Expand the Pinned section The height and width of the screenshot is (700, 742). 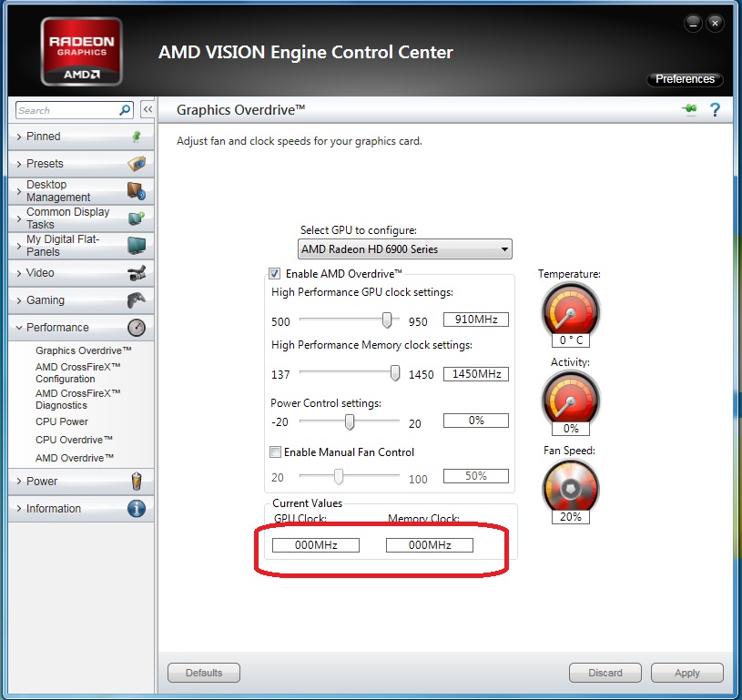pyautogui.click(x=81, y=137)
